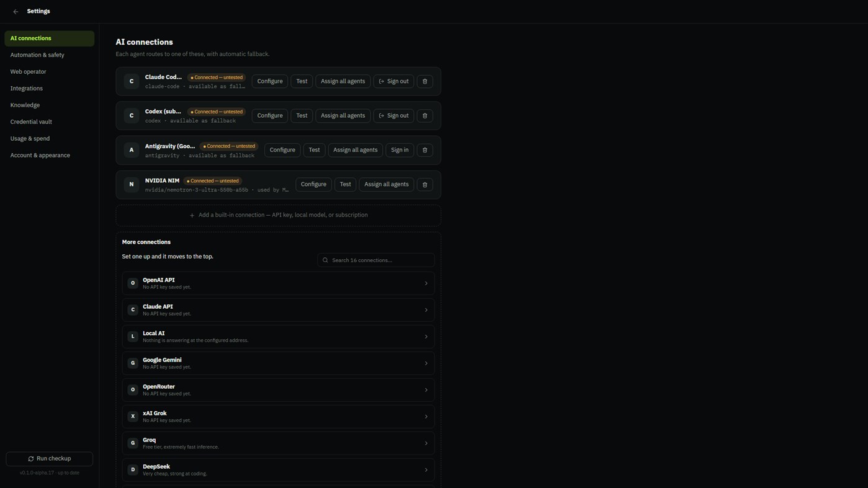Viewport: 868px width, 488px height.
Task: Click 'Set one up and it moves to the top.'
Action: [x=168, y=257]
